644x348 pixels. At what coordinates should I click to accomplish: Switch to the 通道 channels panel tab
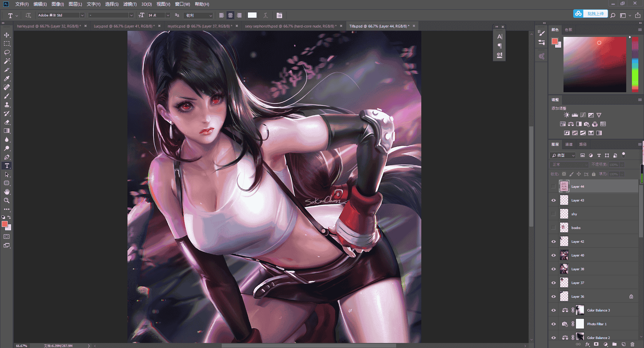pyautogui.click(x=569, y=144)
